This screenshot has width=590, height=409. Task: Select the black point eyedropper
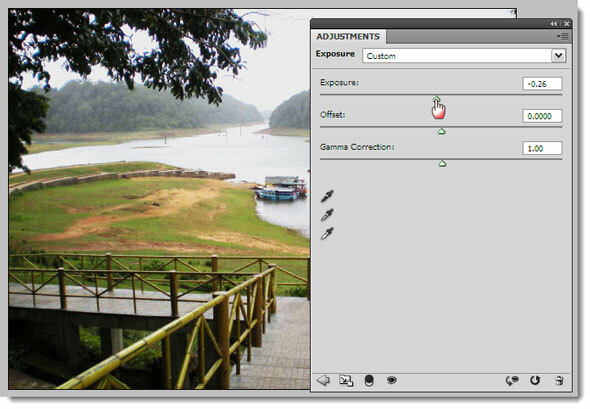click(327, 196)
